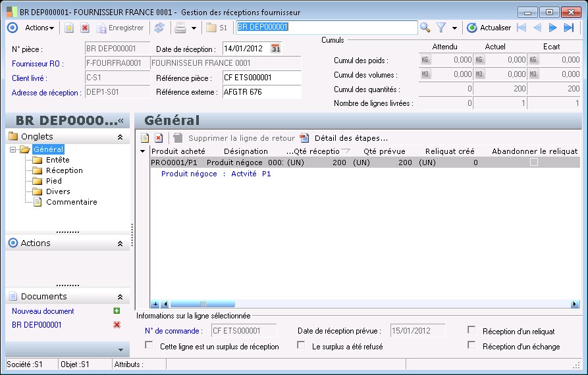Go to previous record arrow
This screenshot has height=375, width=588.
click(x=537, y=28)
